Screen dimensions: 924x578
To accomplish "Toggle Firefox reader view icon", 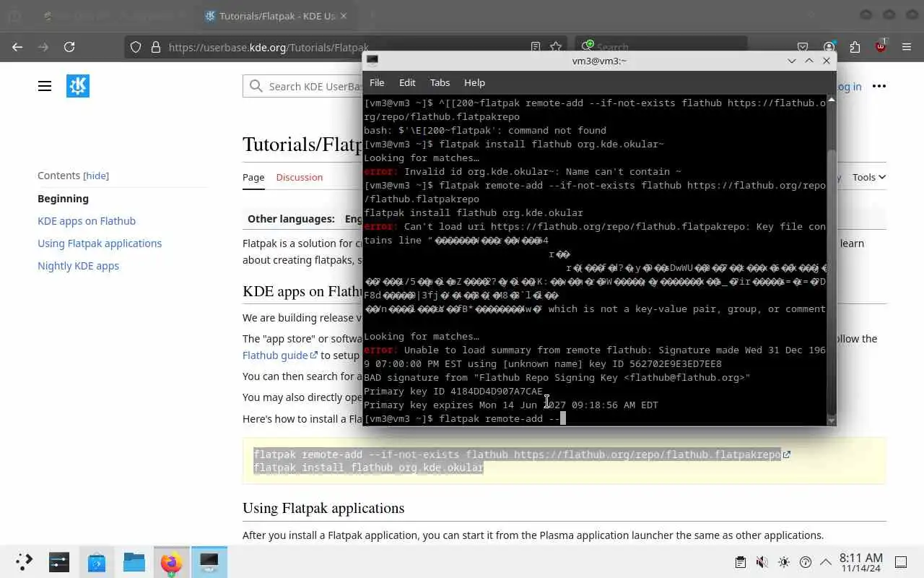I will point(536,47).
